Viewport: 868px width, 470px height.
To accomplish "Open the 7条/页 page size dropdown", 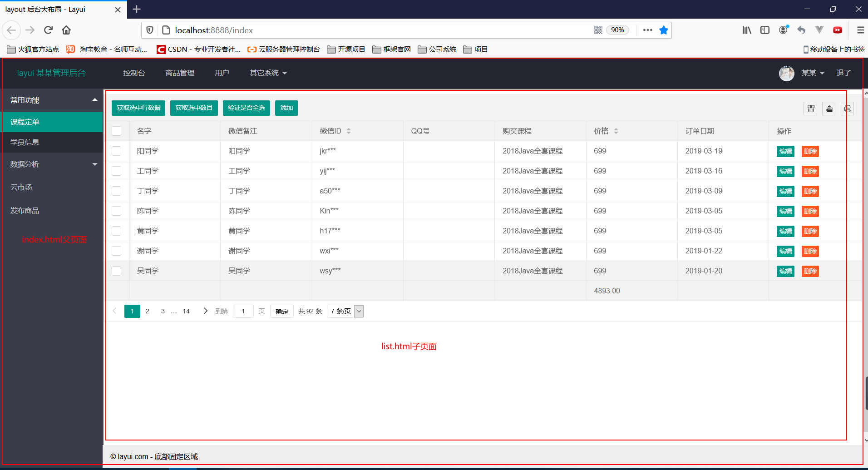I will click(x=345, y=311).
